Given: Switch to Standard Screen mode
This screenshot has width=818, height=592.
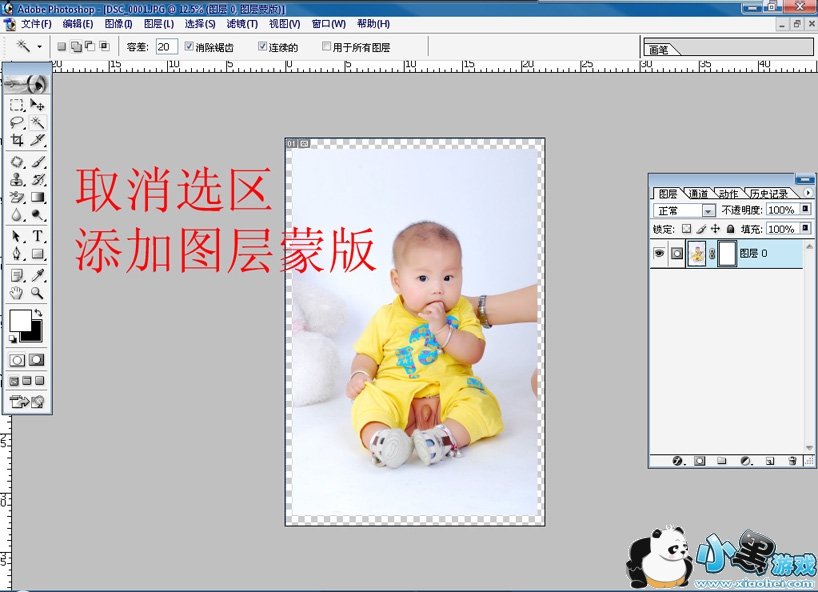Looking at the screenshot, I should tap(14, 381).
